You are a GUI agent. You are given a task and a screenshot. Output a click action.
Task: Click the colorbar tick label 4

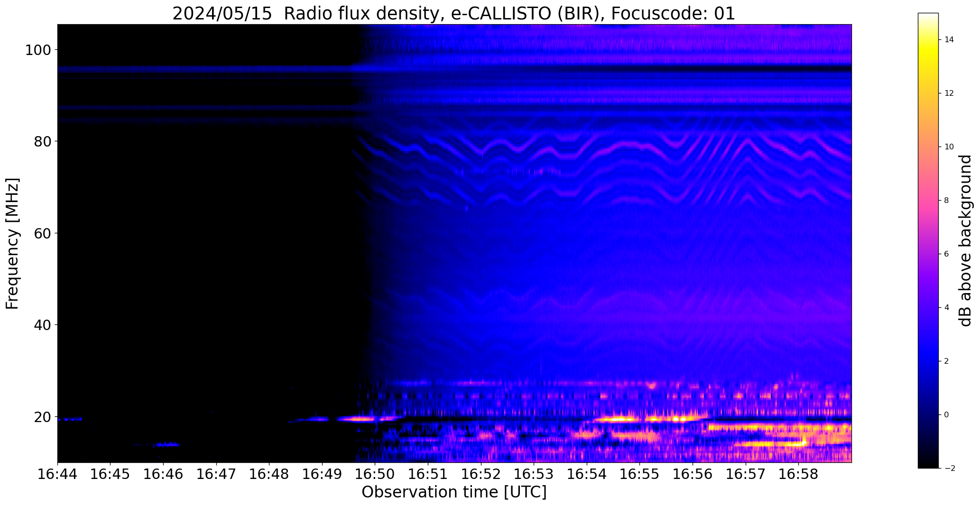(947, 307)
